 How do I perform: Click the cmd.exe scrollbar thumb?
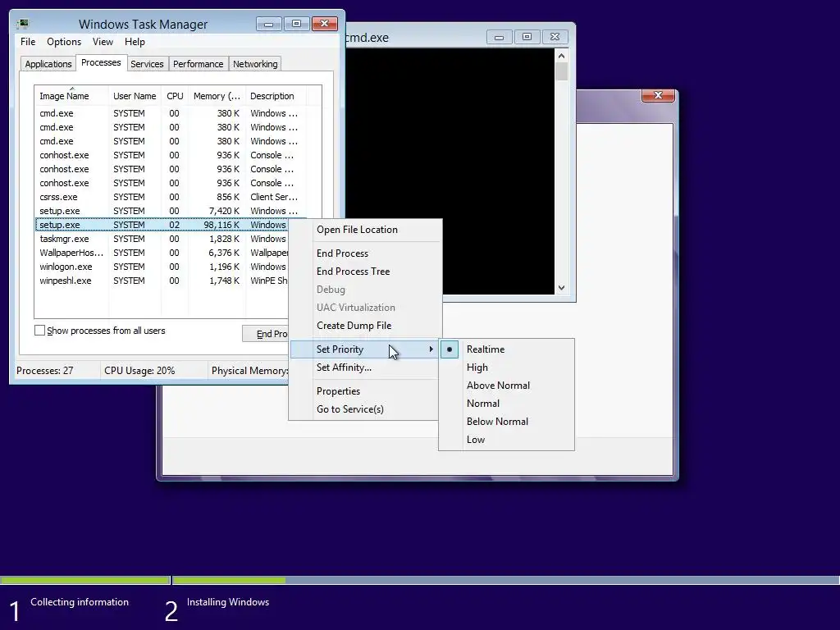tap(561, 72)
